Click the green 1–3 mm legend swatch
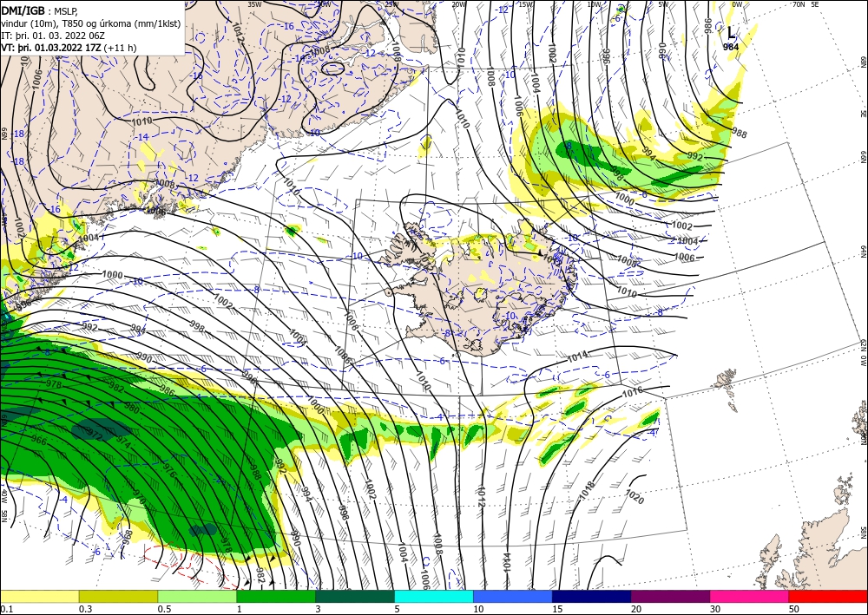This screenshot has width=868, height=615. tap(276, 596)
